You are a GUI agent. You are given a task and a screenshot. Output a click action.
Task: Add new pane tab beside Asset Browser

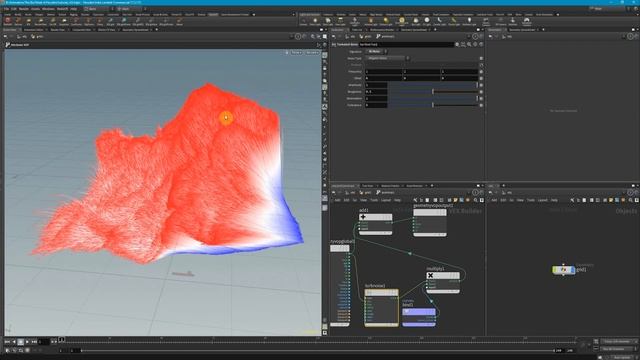[432, 186]
